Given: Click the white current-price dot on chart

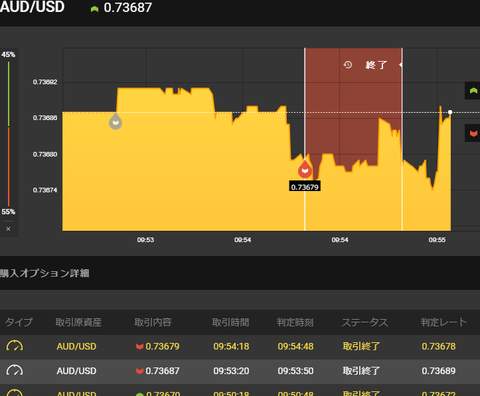Looking at the screenshot, I should (x=450, y=112).
